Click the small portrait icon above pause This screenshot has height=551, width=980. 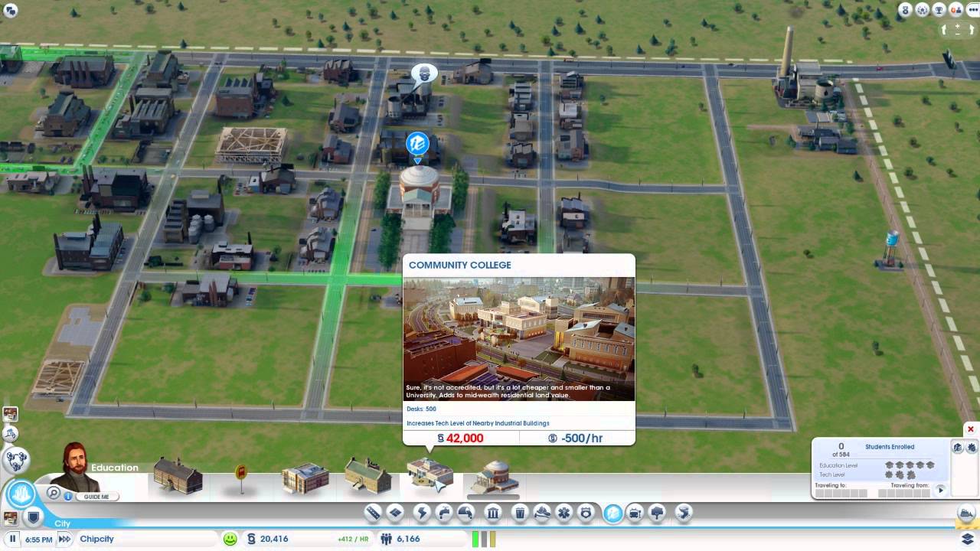coord(10,518)
